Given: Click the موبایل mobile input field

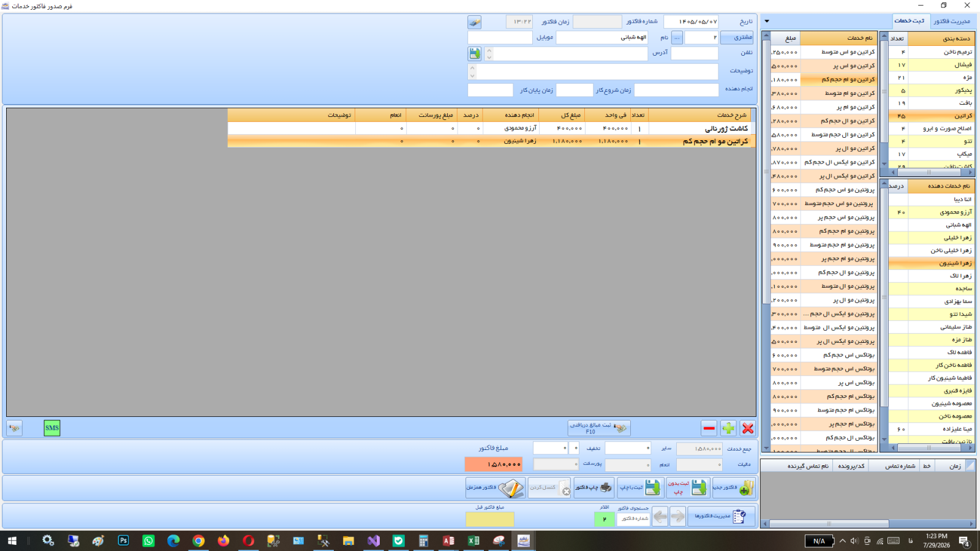Looking at the screenshot, I should (500, 37).
